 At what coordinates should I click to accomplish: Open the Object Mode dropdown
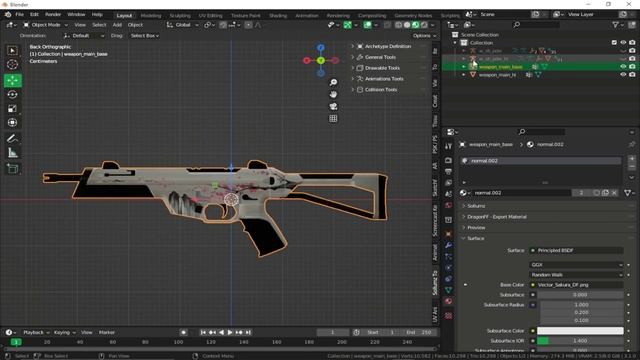pyautogui.click(x=46, y=25)
